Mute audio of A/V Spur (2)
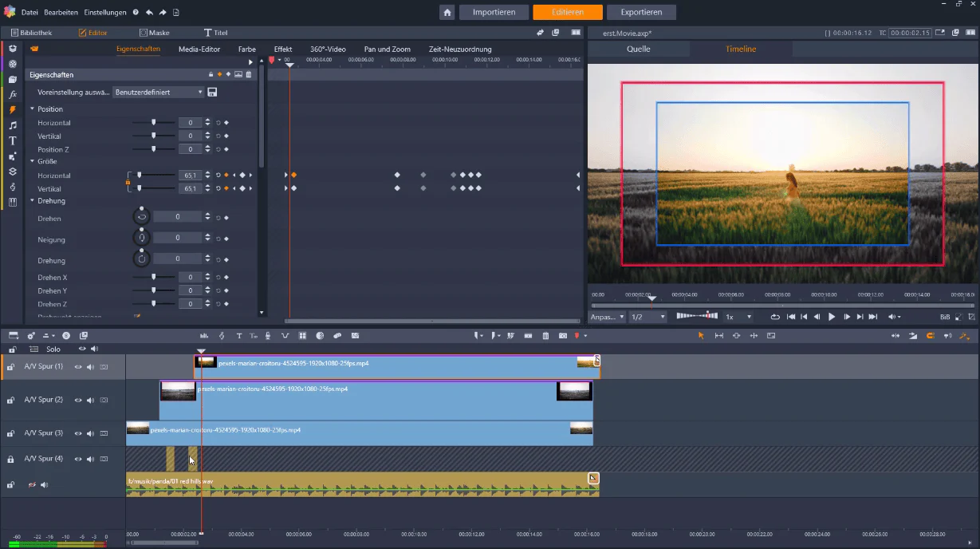The width and height of the screenshot is (980, 549). (90, 400)
